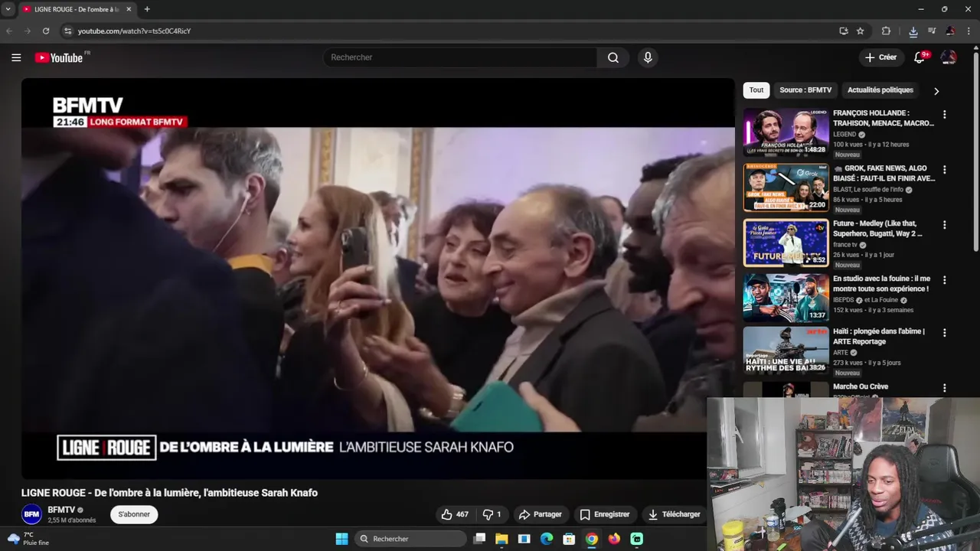This screenshot has height=551, width=980.
Task: Open File Explorer from the taskbar
Action: (x=501, y=539)
